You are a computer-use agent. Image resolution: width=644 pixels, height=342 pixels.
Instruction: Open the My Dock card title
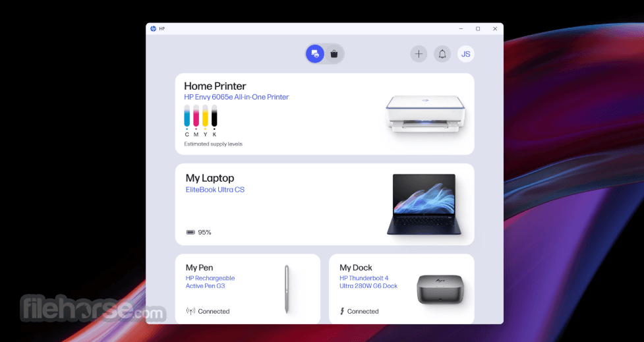[356, 268]
